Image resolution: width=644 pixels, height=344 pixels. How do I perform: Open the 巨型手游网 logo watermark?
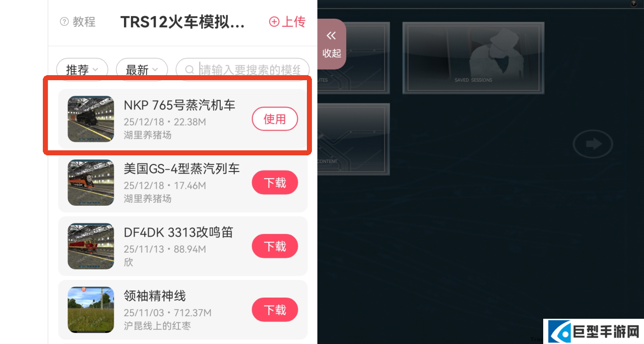(594, 331)
